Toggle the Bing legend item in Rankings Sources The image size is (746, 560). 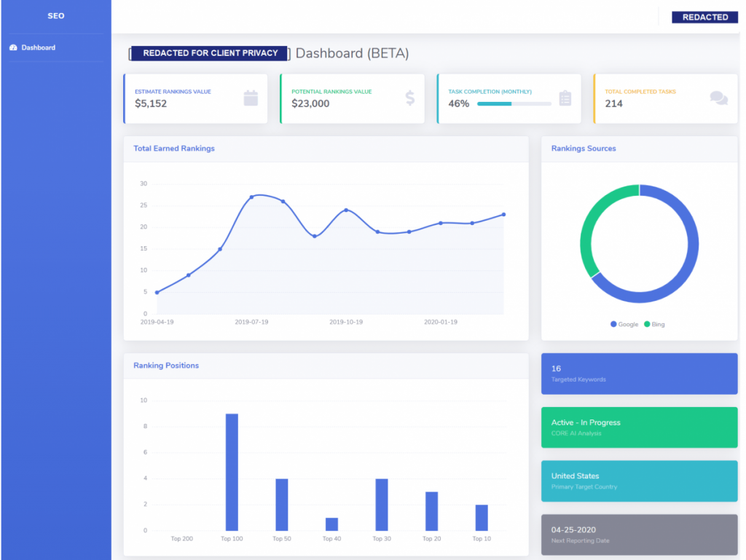pos(655,324)
